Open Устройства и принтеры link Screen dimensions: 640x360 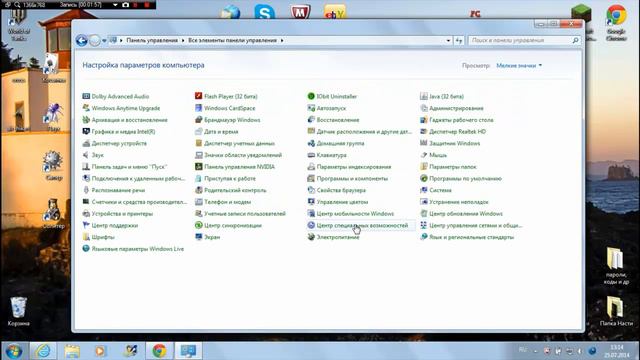122,214
